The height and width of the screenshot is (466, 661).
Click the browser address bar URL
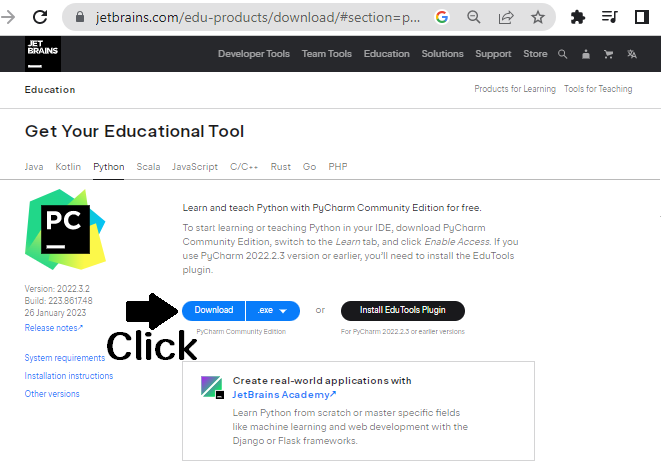click(258, 17)
